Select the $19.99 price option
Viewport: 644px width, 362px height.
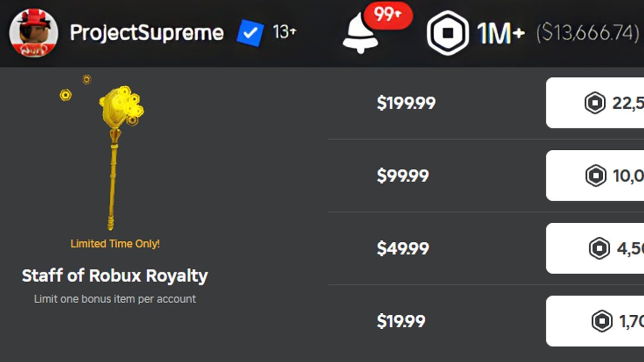401,321
